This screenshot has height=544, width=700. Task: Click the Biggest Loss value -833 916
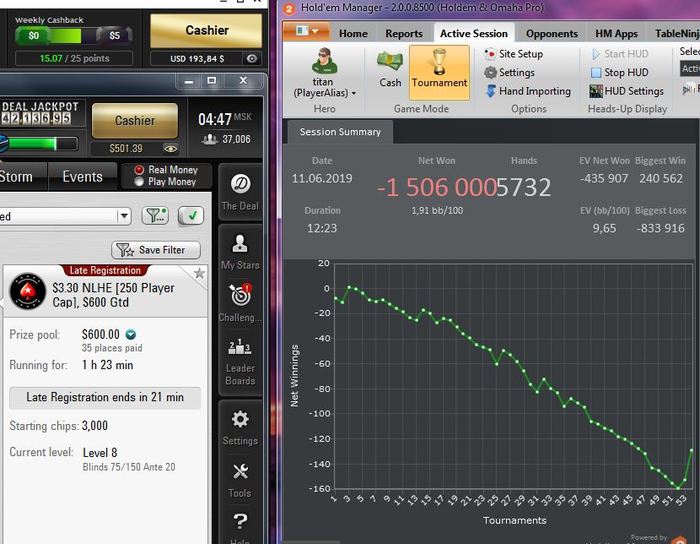pos(660,228)
